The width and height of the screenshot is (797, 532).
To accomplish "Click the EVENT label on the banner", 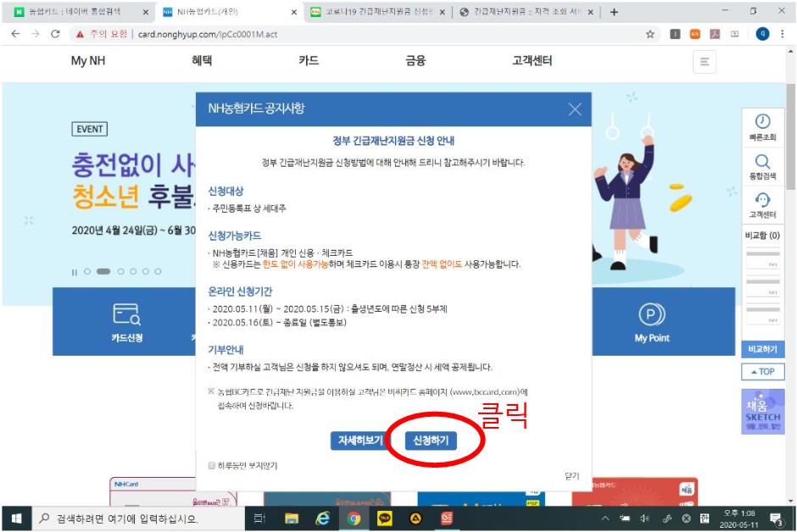I will click(x=90, y=129).
